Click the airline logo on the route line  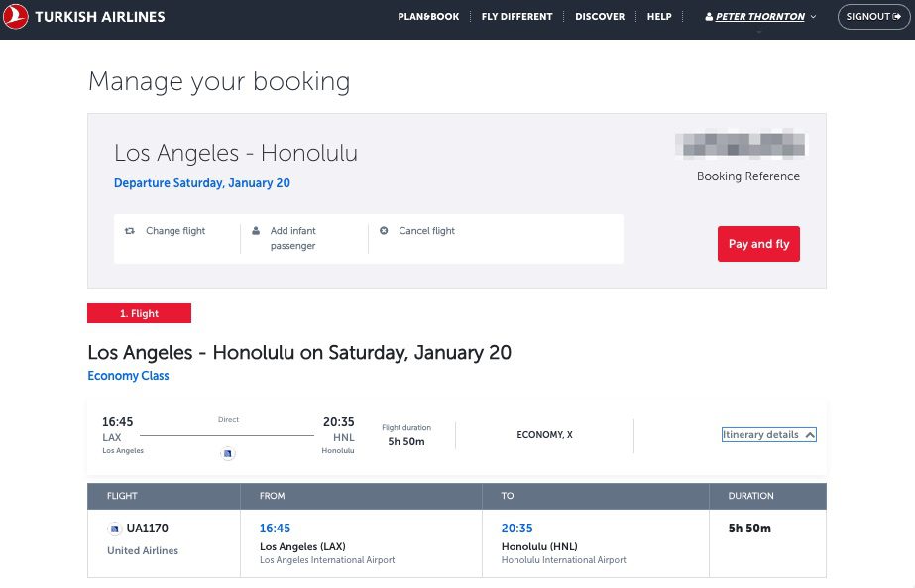228,453
